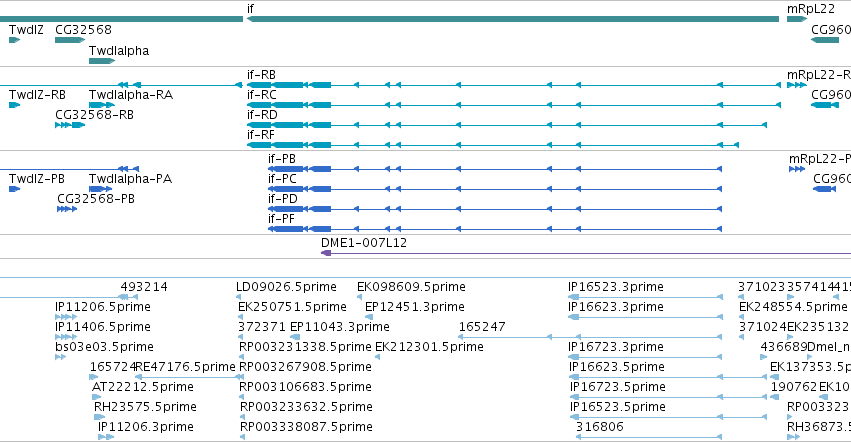Screen dimensions: 851x442
Task: Click the IP11206.3prime EST label
Action: (146, 427)
